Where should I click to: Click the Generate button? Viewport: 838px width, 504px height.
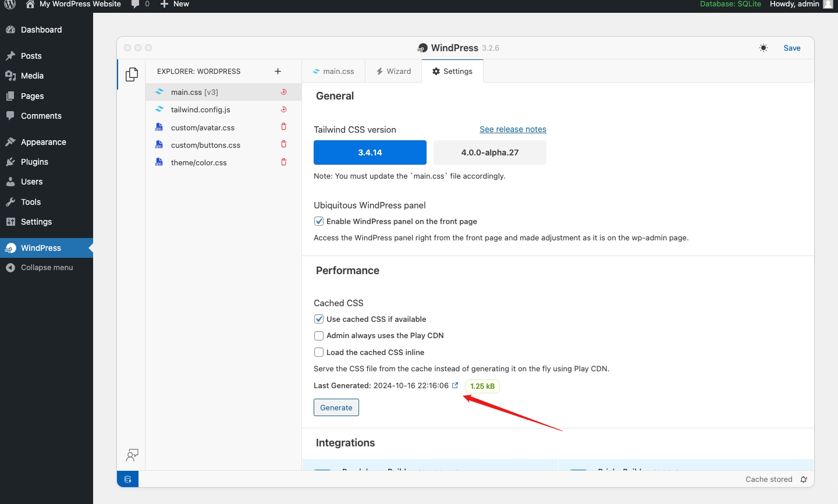point(336,407)
